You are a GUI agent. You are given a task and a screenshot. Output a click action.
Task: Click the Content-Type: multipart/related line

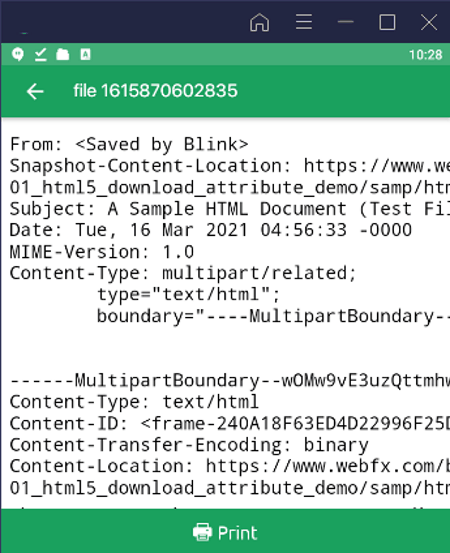click(x=183, y=273)
